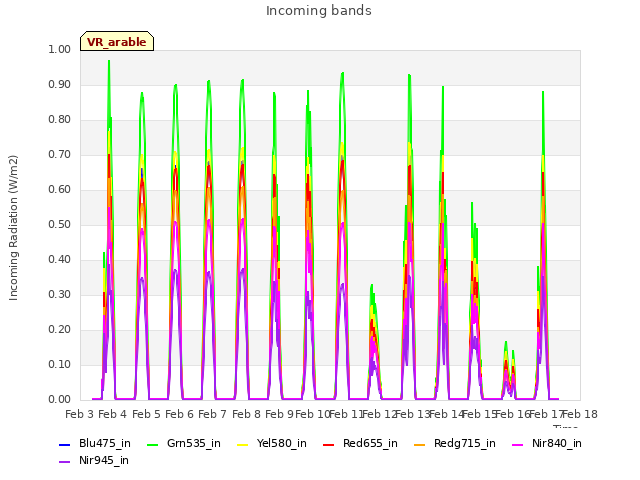Toggle the Nir945_in legend entry
Viewport: 640px width, 480px height.
pos(94,460)
